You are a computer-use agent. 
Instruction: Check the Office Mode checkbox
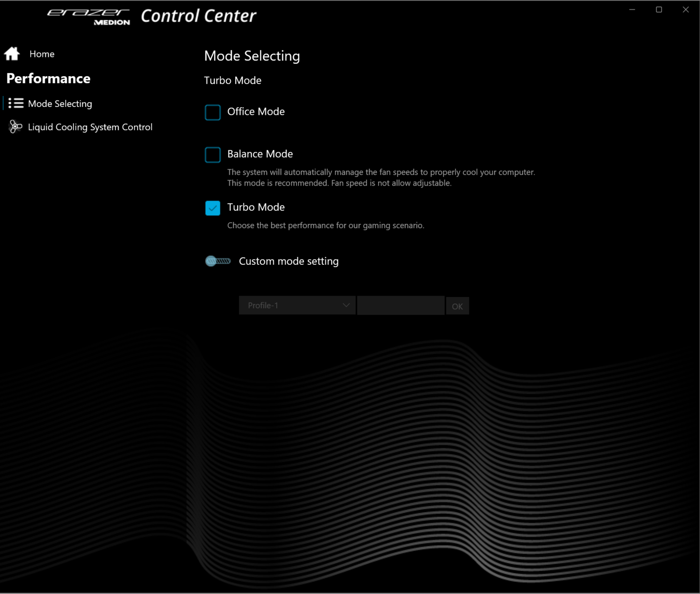[x=213, y=112]
